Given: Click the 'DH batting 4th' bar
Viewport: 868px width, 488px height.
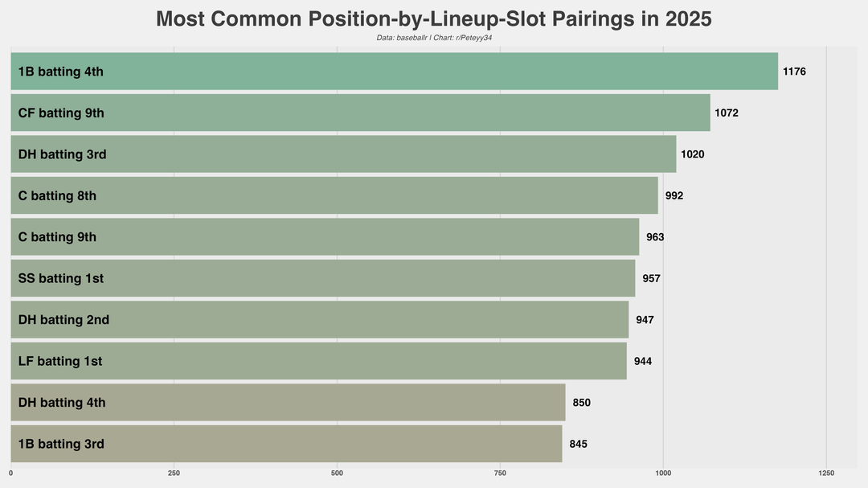Looking at the screenshot, I should [x=288, y=403].
